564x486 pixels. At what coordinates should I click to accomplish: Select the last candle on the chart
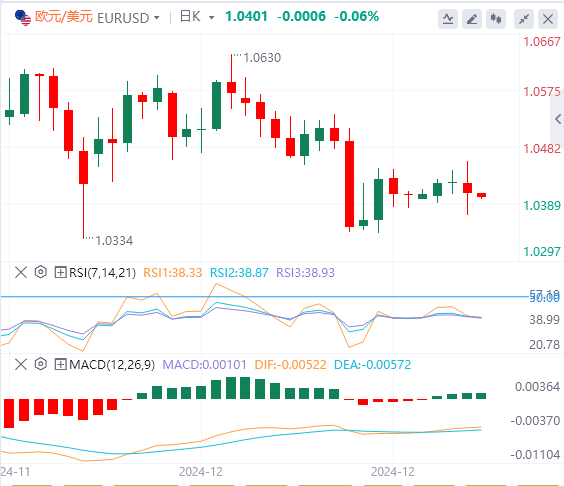click(482, 195)
